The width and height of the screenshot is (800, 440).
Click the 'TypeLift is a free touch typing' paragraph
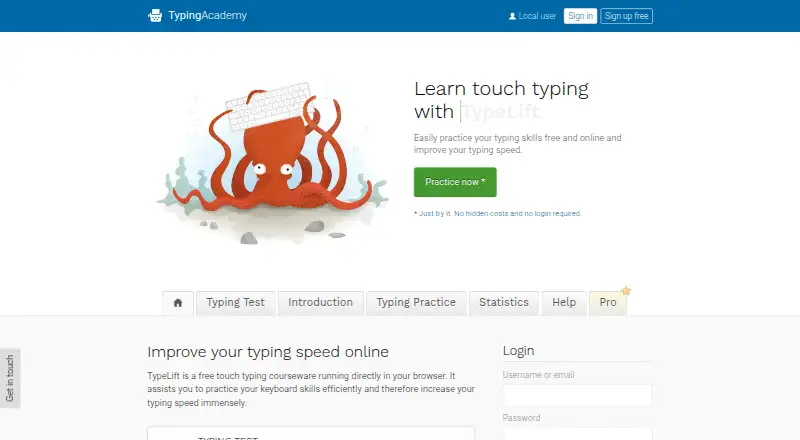pos(311,389)
